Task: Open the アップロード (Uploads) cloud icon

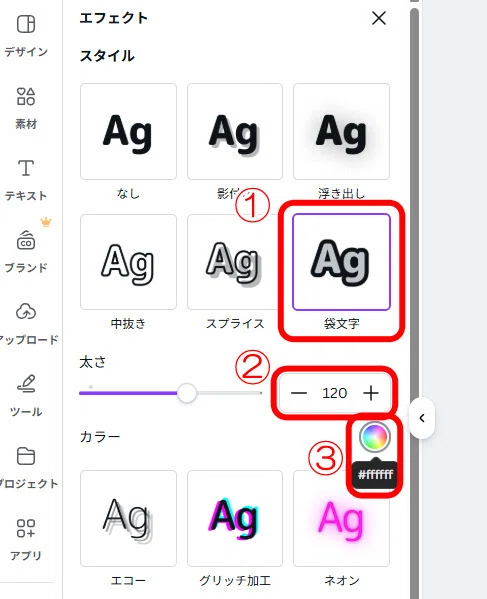Action: 26,311
